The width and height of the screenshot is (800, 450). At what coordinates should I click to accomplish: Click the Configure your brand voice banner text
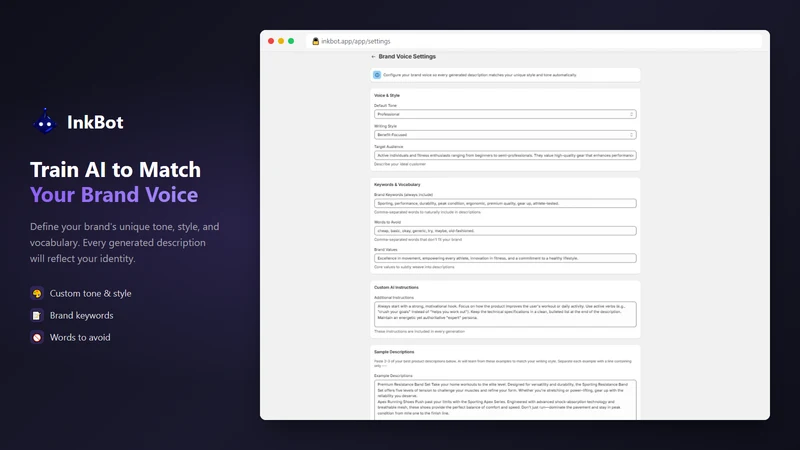(480, 75)
